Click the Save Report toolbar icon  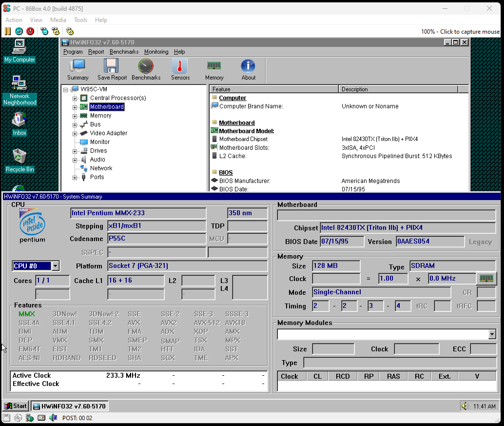click(x=111, y=69)
